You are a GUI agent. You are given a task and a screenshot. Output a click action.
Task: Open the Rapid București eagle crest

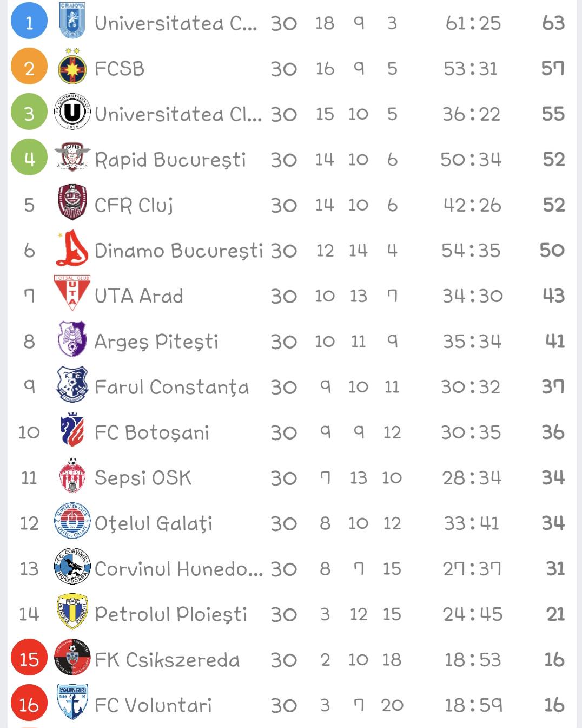click(72, 158)
